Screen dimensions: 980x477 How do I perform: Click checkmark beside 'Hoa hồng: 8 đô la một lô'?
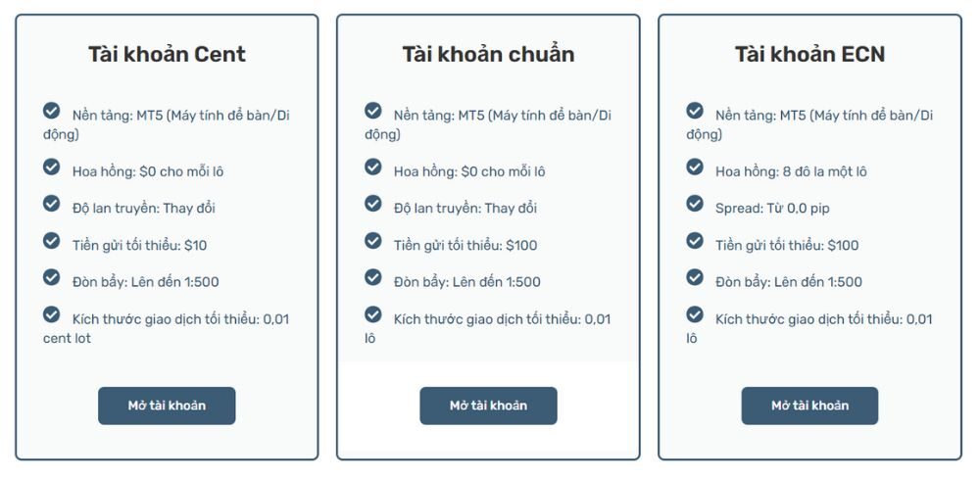pyautogui.click(x=695, y=167)
